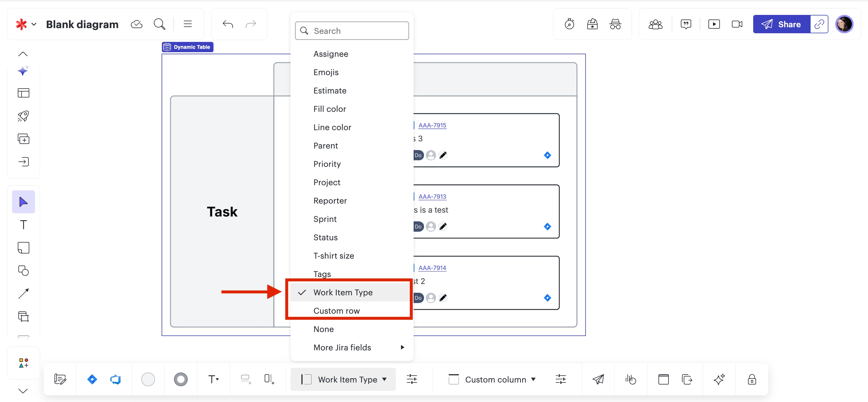
Task: Open the AAA-7915 issue link
Action: click(x=432, y=125)
